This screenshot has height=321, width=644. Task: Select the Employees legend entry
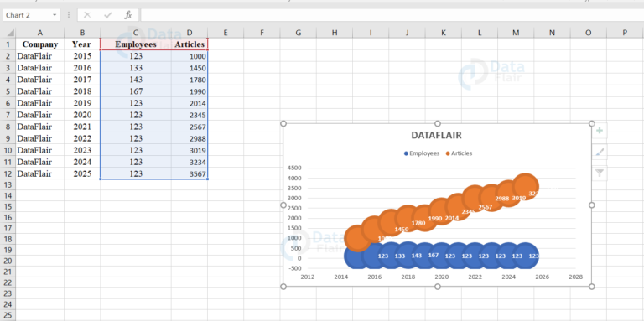pos(422,153)
